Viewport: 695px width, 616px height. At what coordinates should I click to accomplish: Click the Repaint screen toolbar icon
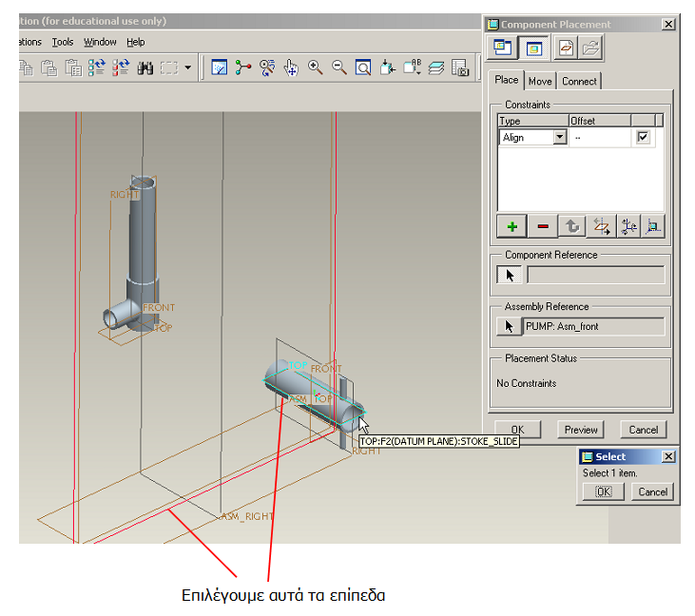pos(220,67)
